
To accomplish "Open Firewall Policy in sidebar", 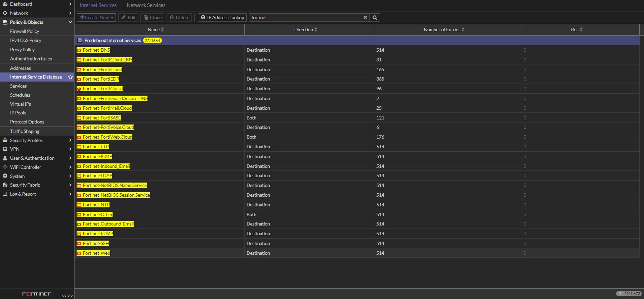I will (25, 31).
